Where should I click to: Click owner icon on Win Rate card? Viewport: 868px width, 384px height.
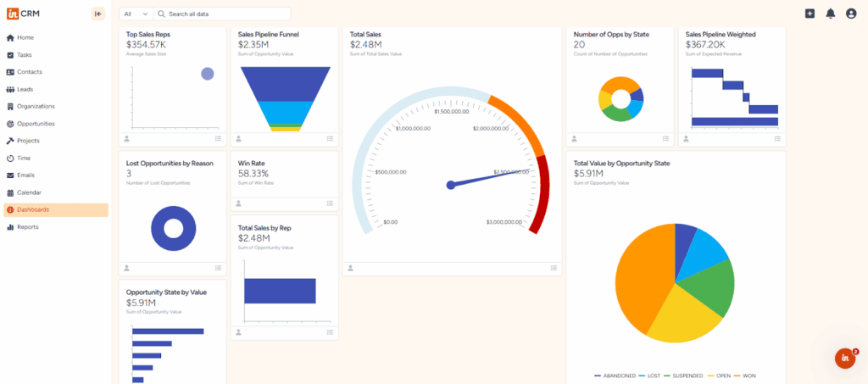(239, 203)
